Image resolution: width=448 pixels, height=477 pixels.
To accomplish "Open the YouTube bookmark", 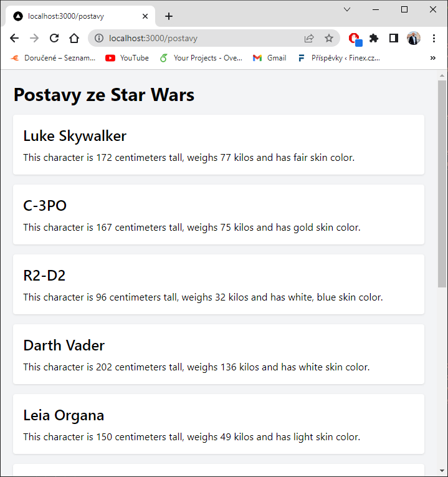I will [x=127, y=58].
